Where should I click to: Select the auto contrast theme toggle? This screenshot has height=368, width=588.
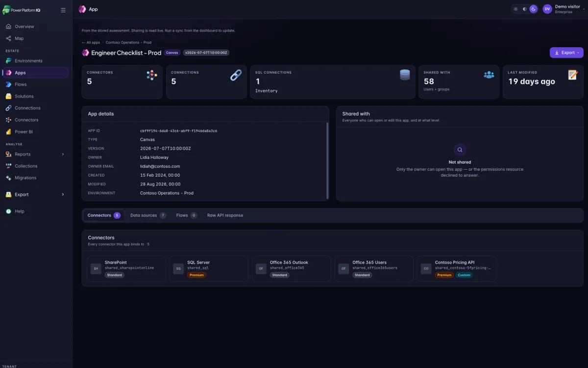tap(524, 9)
